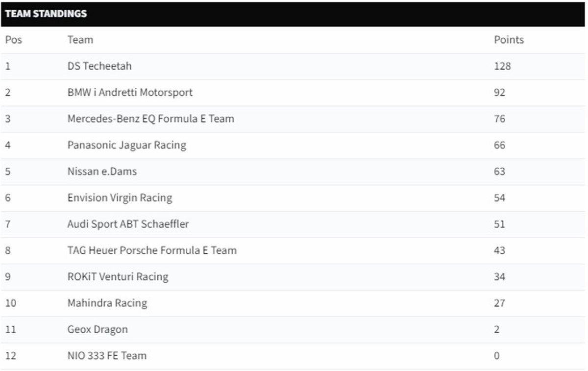The height and width of the screenshot is (371, 588).
Task: Select the Pos column header
Action: 14,40
